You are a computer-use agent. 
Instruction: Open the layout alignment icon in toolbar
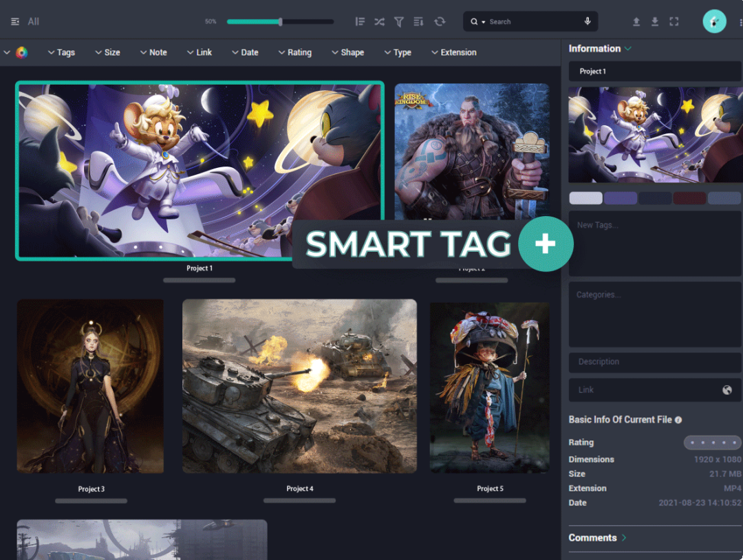point(360,21)
